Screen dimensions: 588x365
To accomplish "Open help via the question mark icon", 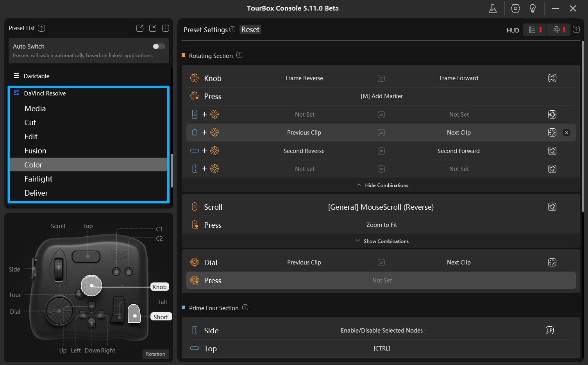I will tap(577, 29).
